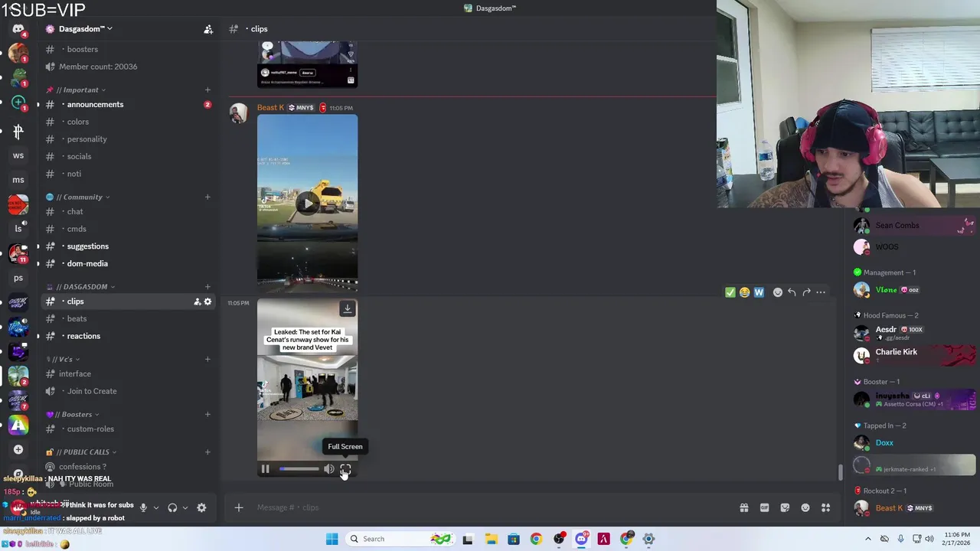Play the Beast K taxi video
The image size is (980, 551).
click(x=307, y=203)
